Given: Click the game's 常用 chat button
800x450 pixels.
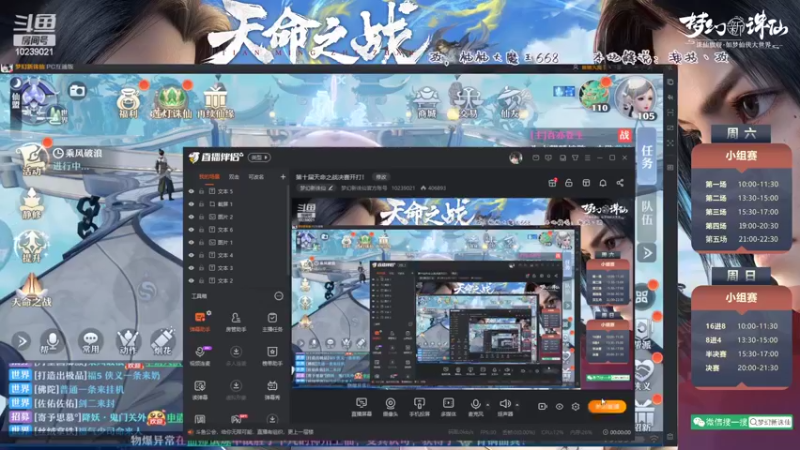Looking at the screenshot, I should (91, 342).
